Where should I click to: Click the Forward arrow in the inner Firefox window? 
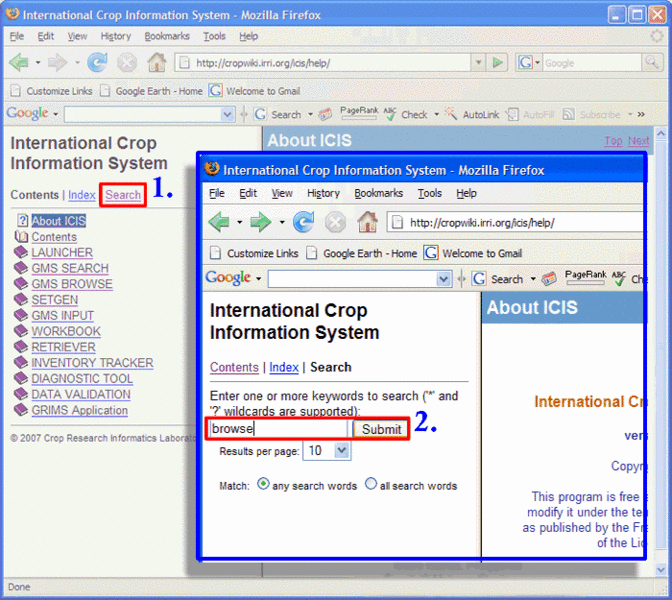(261, 222)
